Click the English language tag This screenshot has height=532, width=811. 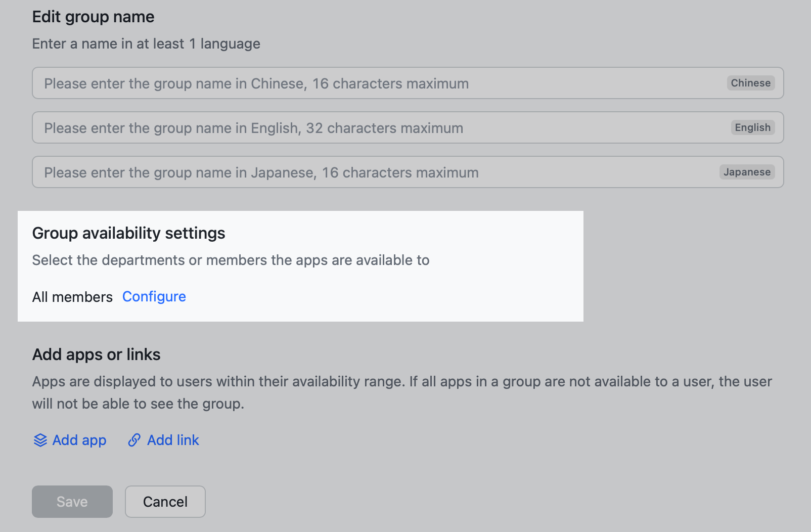click(x=752, y=128)
